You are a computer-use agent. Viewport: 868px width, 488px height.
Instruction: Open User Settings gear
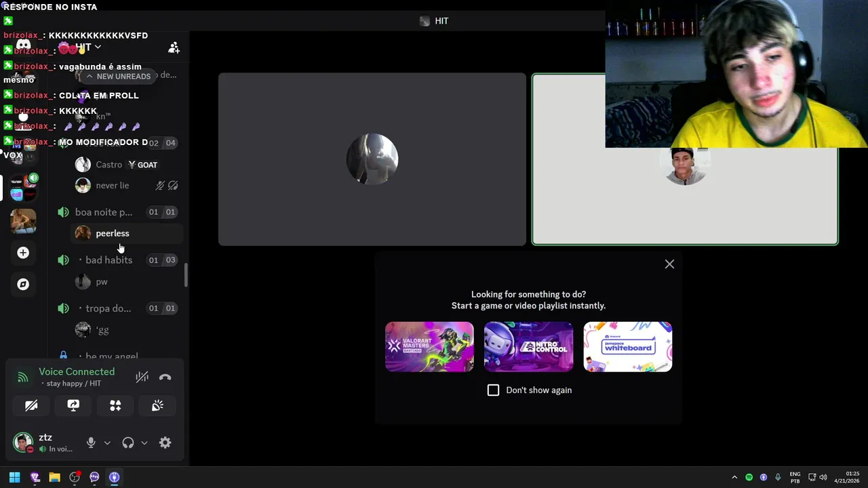pyautogui.click(x=165, y=443)
